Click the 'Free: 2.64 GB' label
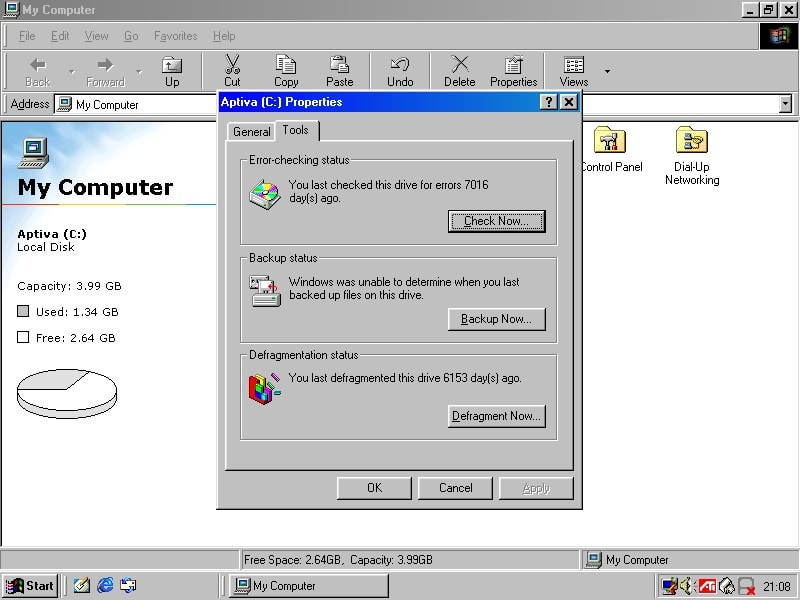The height and width of the screenshot is (600, 800). pos(76,338)
